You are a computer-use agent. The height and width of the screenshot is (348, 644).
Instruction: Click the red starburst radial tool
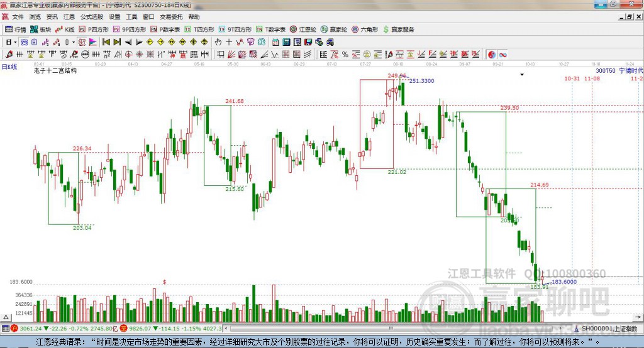point(139,55)
